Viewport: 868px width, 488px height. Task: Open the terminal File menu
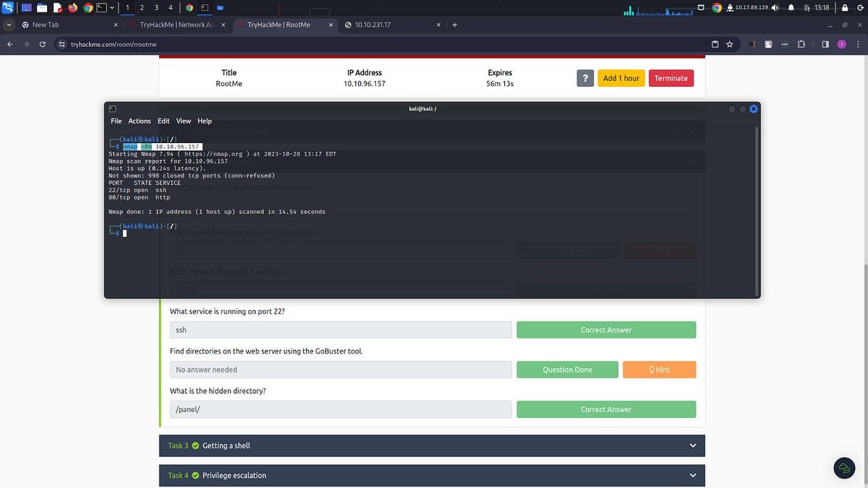[x=116, y=121]
